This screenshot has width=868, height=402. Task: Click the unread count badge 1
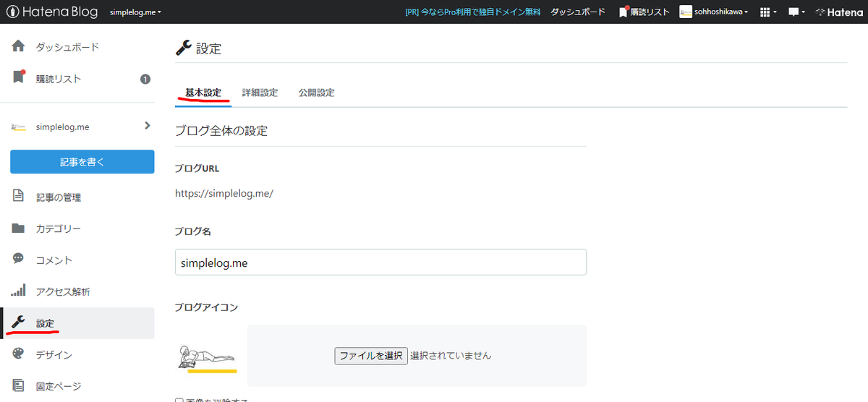(x=145, y=79)
